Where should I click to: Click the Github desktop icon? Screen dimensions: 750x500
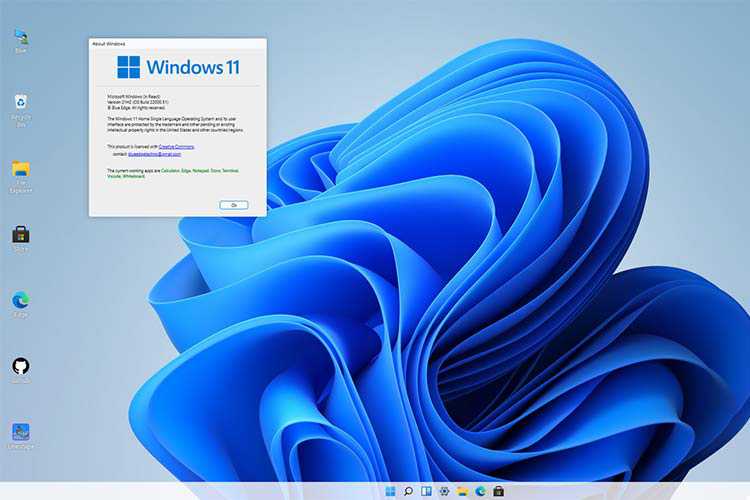pyautogui.click(x=20, y=367)
